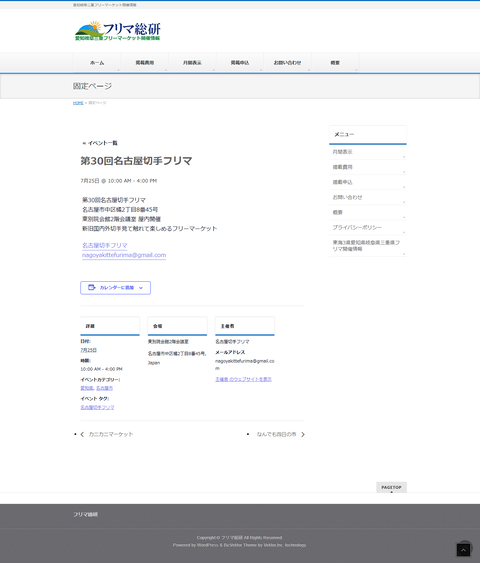This screenshot has height=563, width=480.
Task: Open 掲載費用 in the top navigation bar
Action: point(145,62)
